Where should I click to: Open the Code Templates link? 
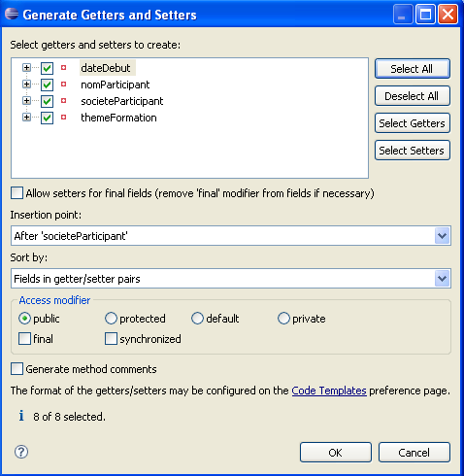(x=329, y=391)
